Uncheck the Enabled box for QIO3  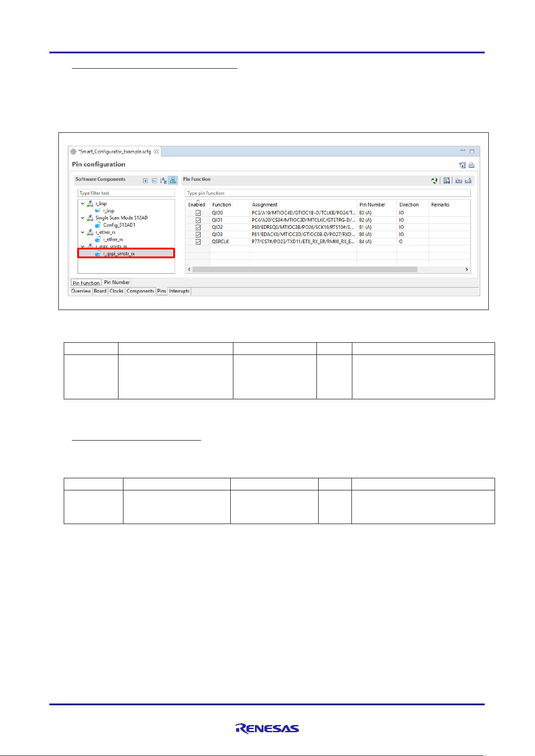pos(198,235)
